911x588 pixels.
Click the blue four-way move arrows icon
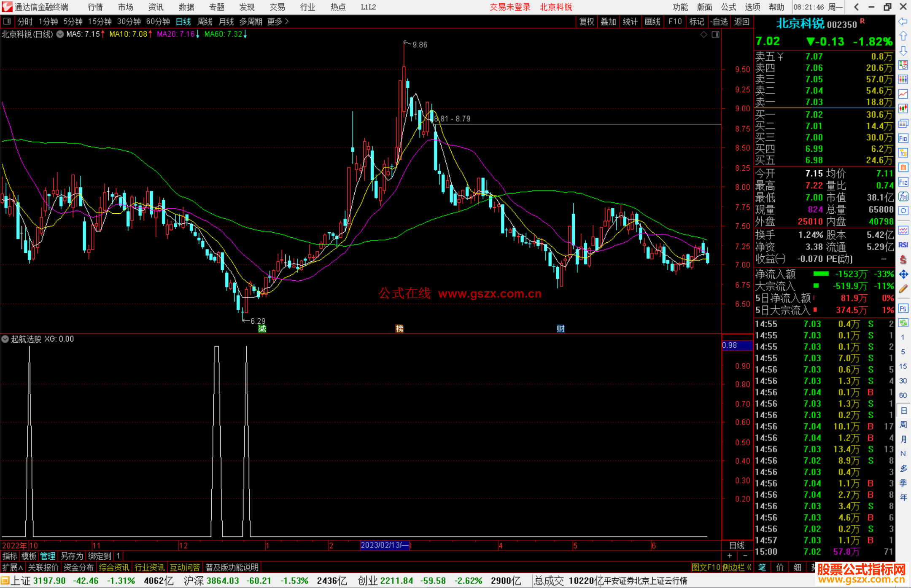pos(903,274)
